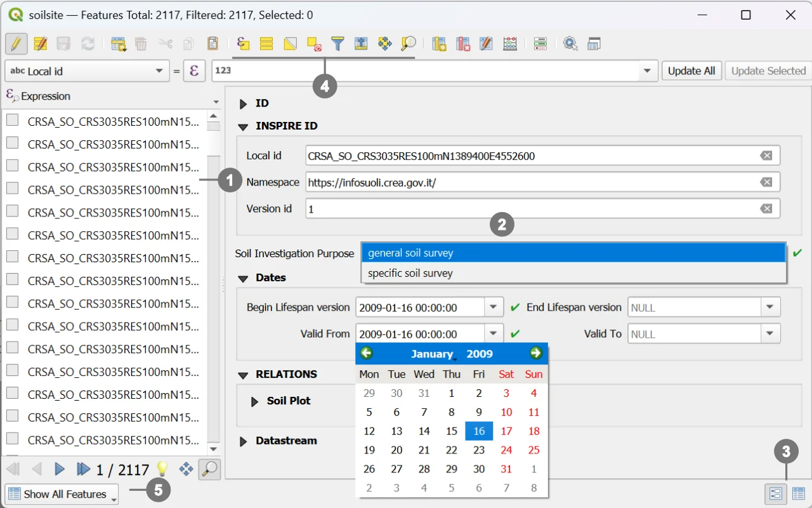Click the delete field toolbar icon

click(463, 44)
